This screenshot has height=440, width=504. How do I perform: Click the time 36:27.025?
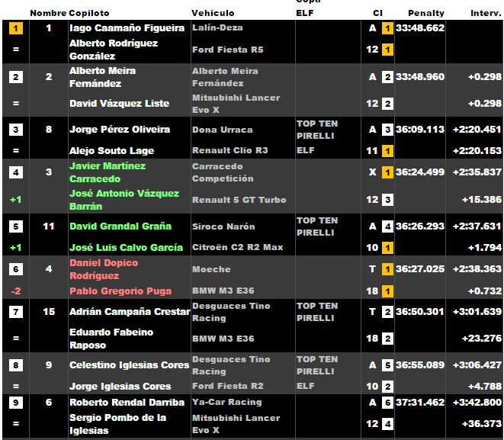click(420, 268)
